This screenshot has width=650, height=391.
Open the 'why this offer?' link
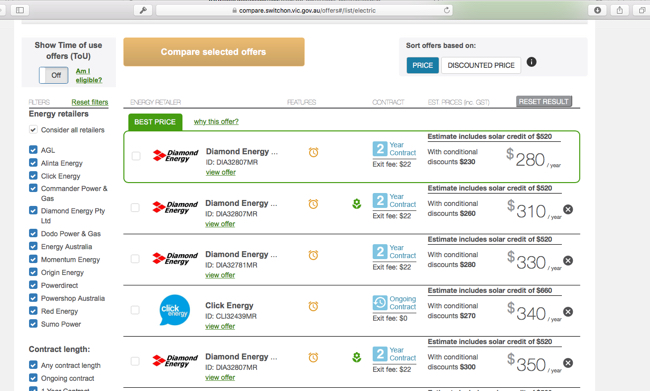(x=216, y=121)
